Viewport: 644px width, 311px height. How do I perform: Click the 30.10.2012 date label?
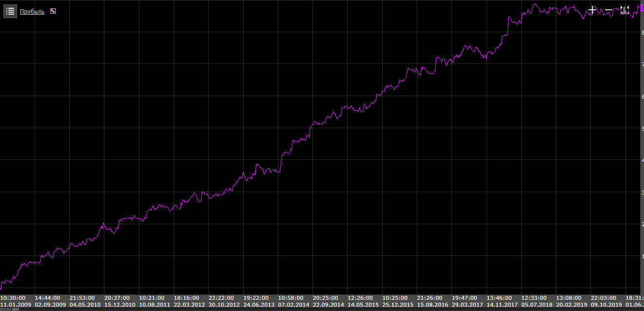click(x=224, y=304)
